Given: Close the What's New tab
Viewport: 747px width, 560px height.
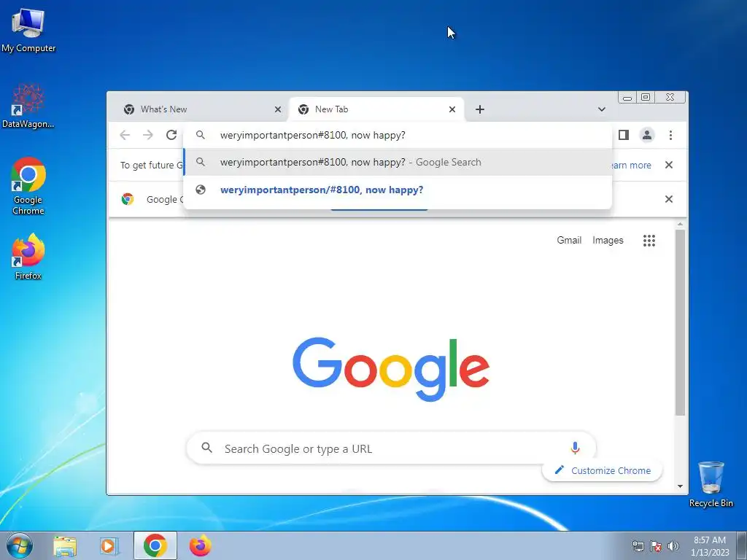Looking at the screenshot, I should click(278, 109).
